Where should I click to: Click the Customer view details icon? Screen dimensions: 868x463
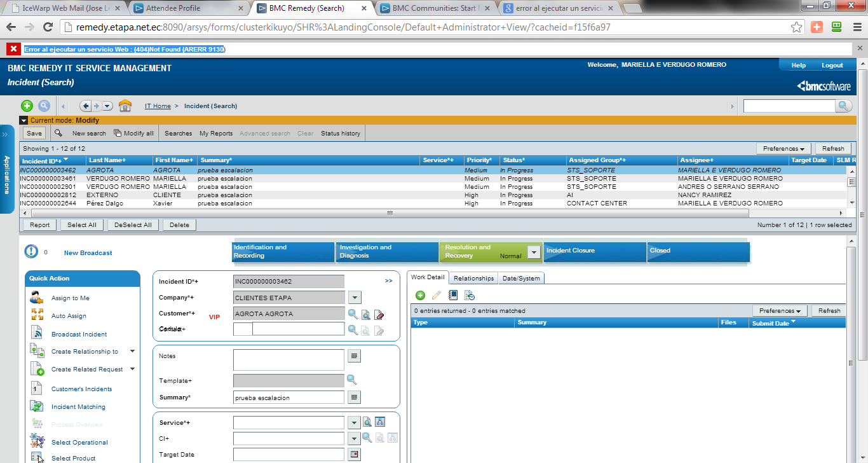tap(366, 314)
